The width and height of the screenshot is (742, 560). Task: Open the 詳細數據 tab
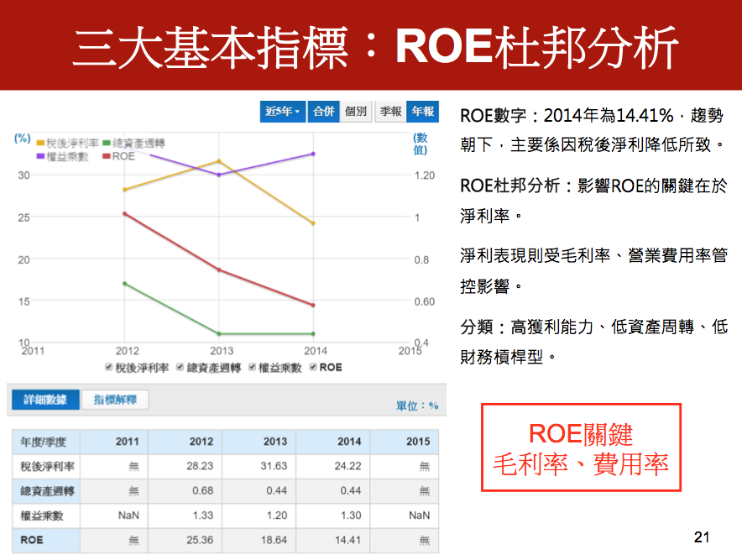(x=45, y=400)
